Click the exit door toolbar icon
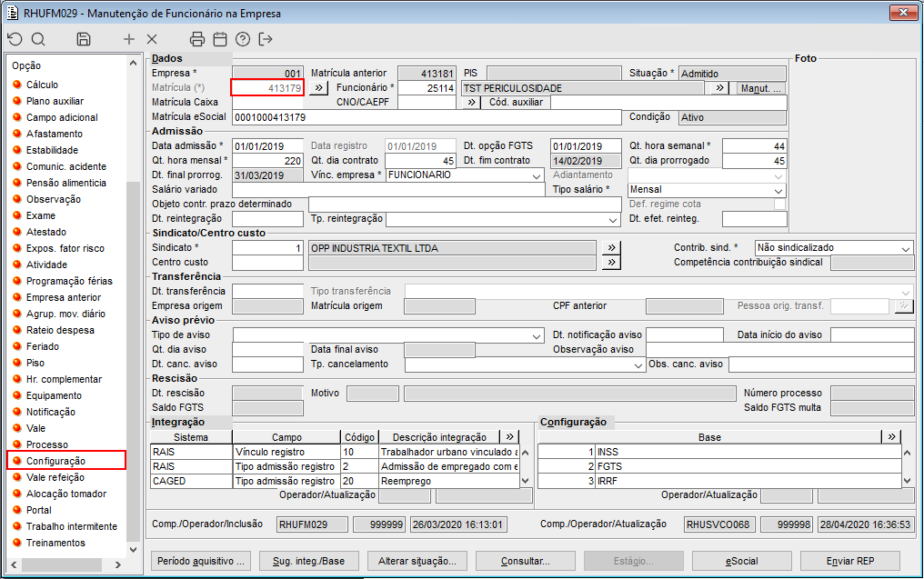Viewport: 924px width, 579px height. (x=266, y=39)
